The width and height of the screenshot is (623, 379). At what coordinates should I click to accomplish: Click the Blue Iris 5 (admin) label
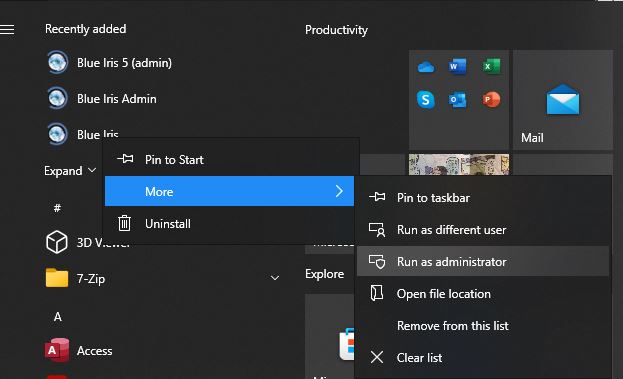(x=124, y=63)
